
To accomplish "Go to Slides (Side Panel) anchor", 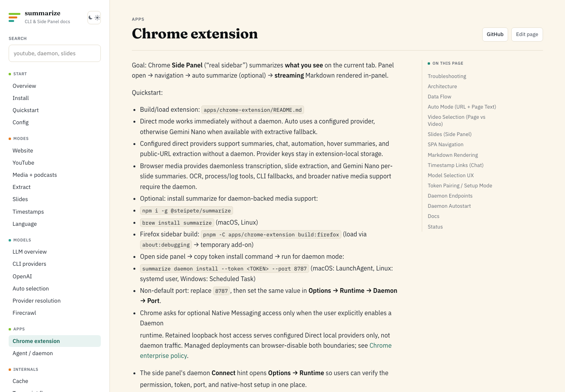I will [x=450, y=134].
